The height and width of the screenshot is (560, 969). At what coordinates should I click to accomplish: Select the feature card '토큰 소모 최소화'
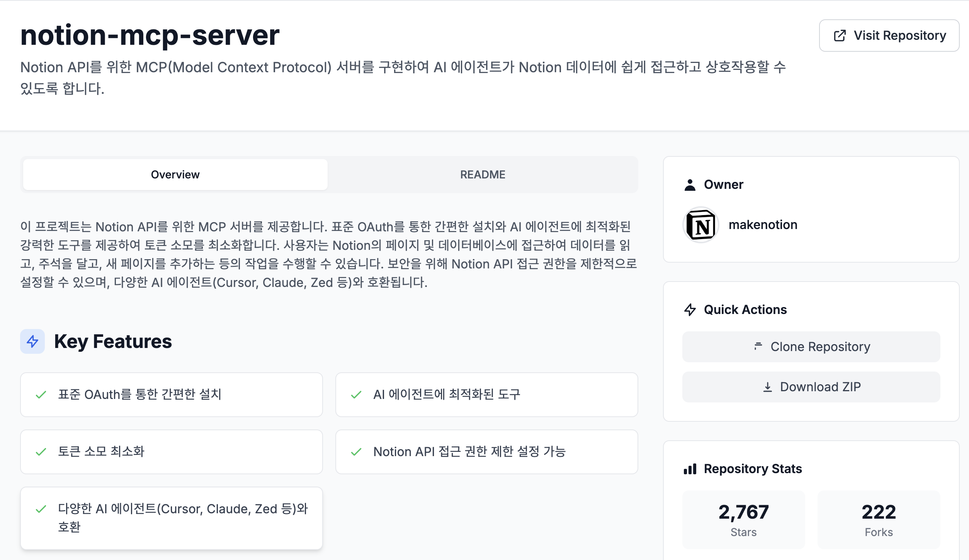pyautogui.click(x=172, y=452)
